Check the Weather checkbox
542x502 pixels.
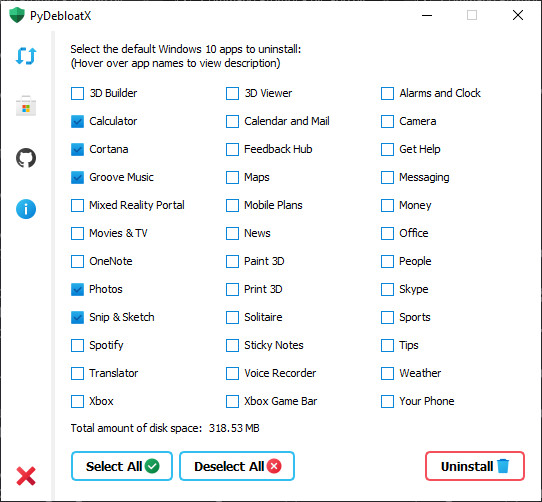pyautogui.click(x=387, y=373)
